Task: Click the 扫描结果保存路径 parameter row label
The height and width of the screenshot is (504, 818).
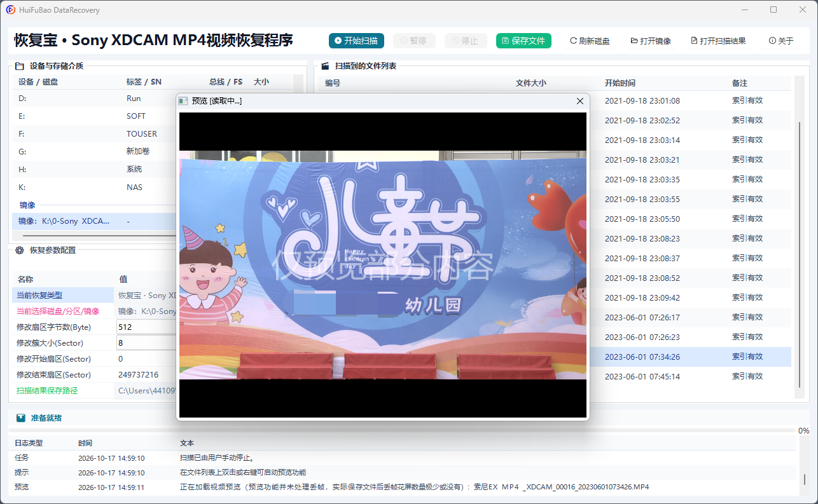Action: [47, 391]
